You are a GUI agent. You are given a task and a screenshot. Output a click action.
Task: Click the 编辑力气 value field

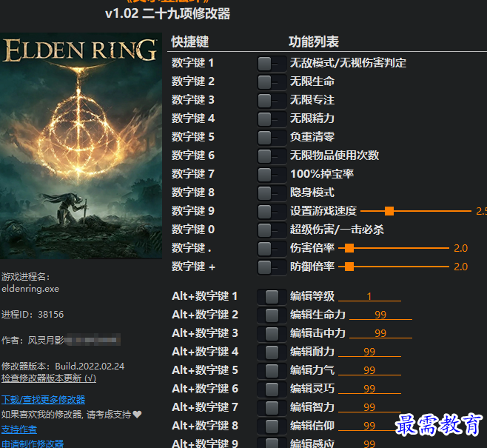click(369, 370)
